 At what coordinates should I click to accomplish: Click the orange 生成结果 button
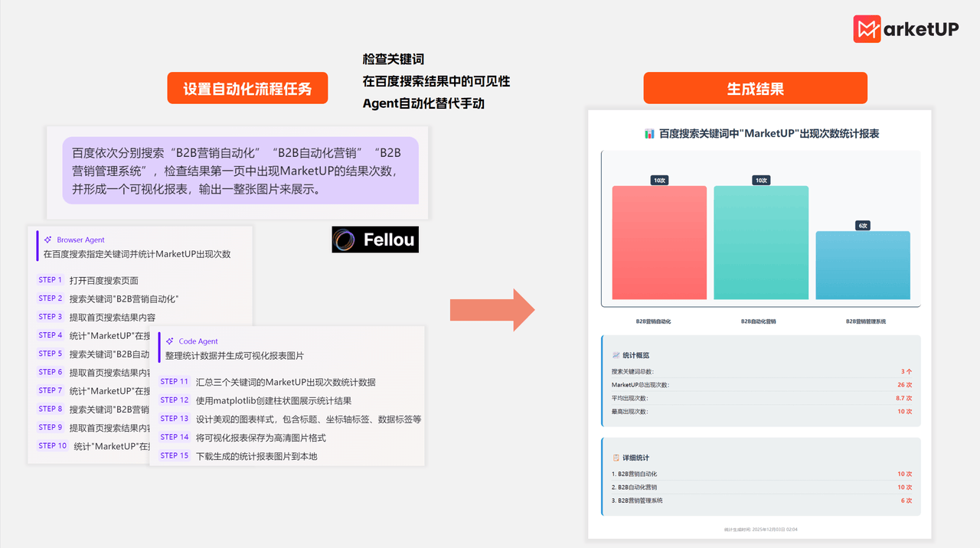755,87
